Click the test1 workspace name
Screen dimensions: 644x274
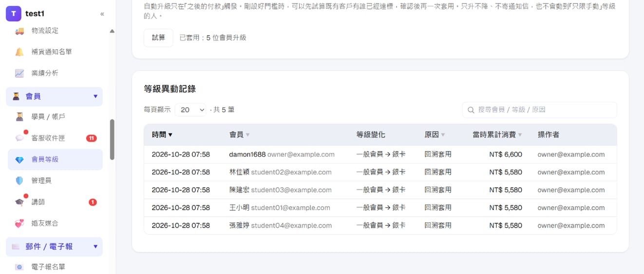tap(35, 14)
